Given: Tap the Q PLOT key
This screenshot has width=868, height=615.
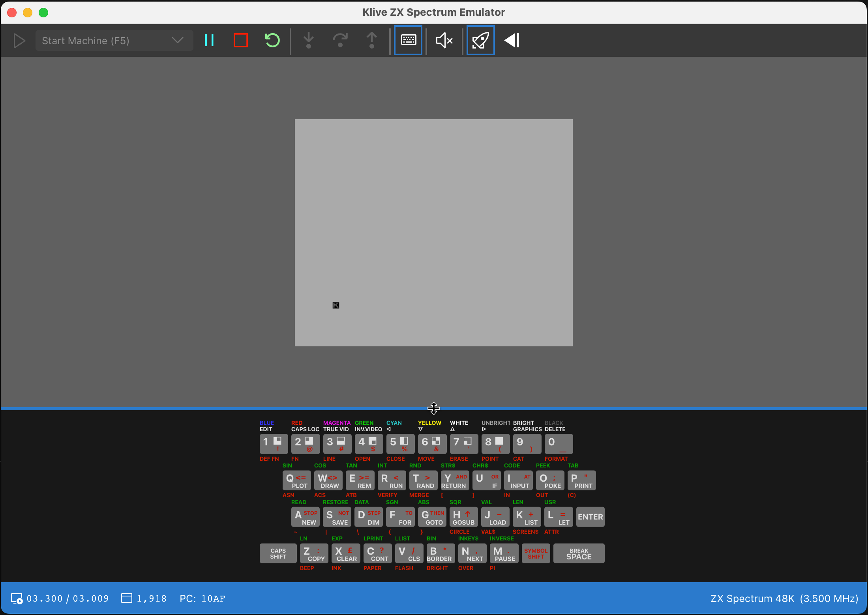Looking at the screenshot, I should (297, 480).
